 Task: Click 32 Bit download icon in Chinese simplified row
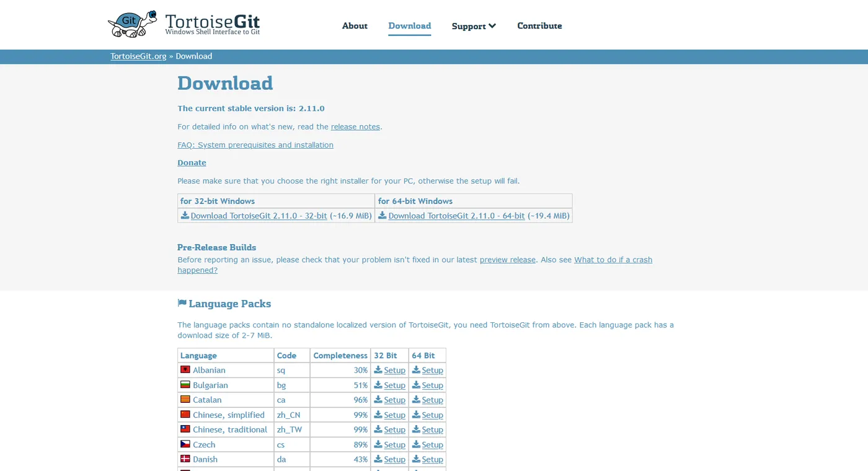pyautogui.click(x=378, y=415)
